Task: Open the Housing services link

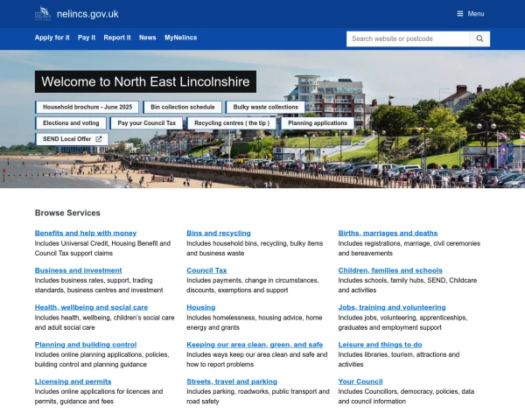Action: coord(201,307)
